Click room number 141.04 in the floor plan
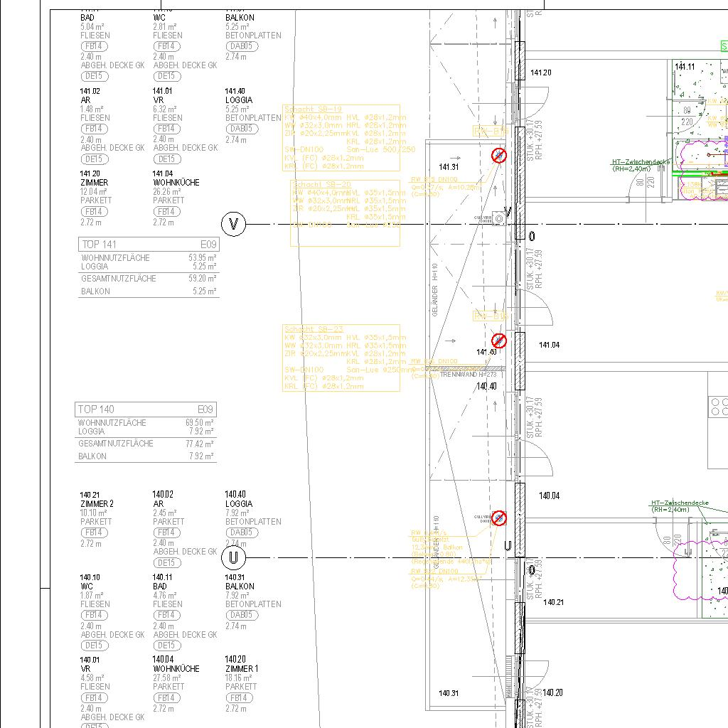 click(549, 345)
